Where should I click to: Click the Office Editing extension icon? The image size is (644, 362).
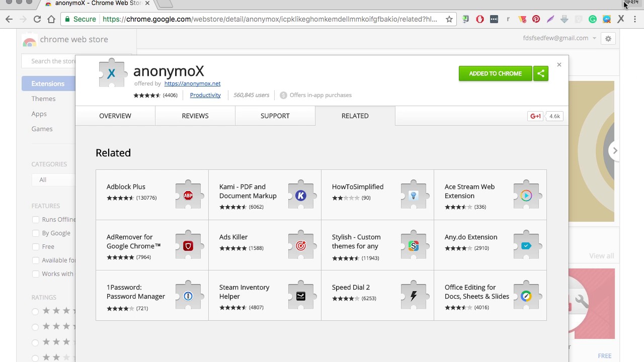[526, 296]
